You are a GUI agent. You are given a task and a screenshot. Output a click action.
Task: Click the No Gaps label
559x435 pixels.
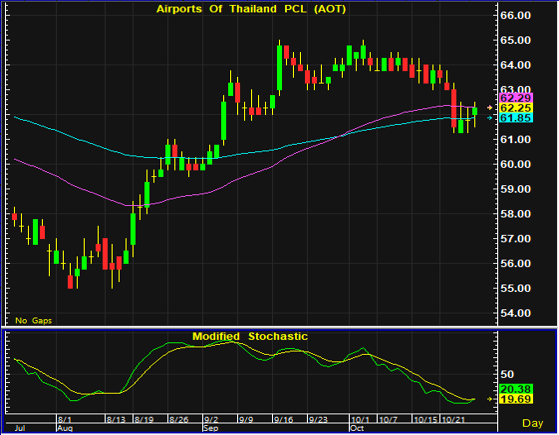pos(34,321)
